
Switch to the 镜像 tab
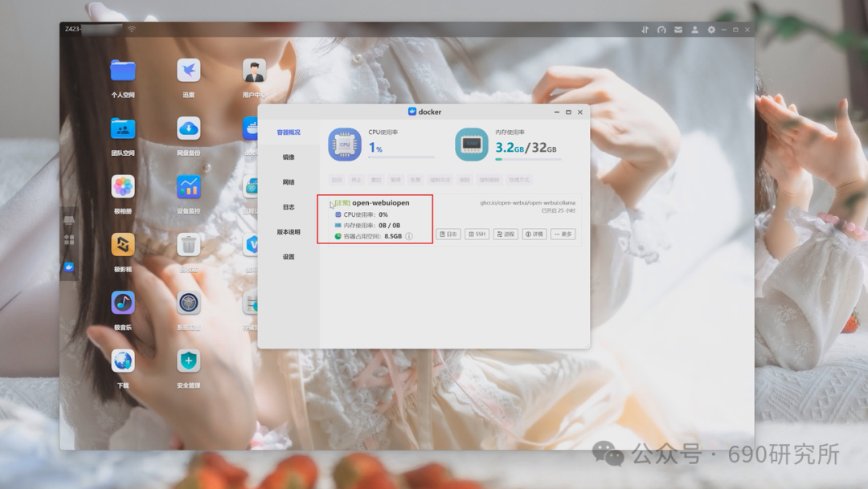(x=289, y=157)
